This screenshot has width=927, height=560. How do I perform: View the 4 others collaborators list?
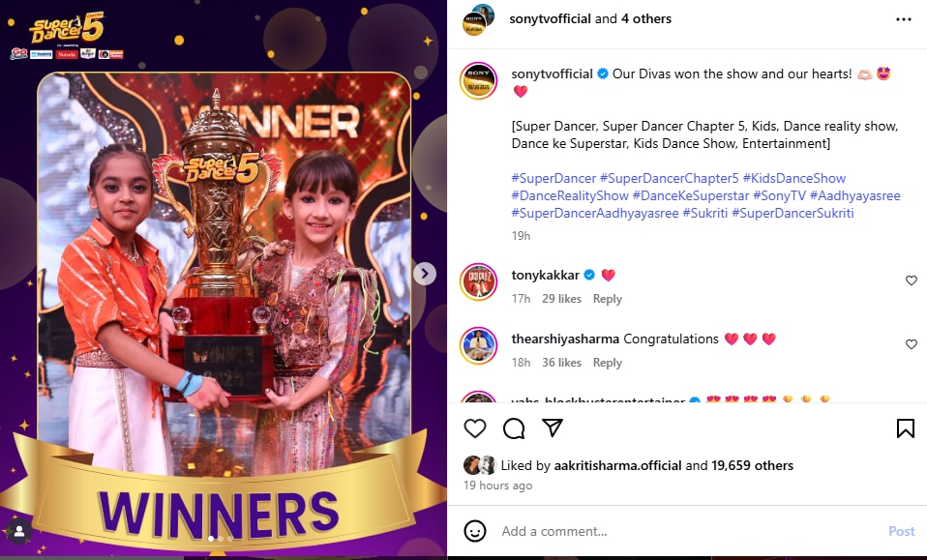click(x=646, y=19)
